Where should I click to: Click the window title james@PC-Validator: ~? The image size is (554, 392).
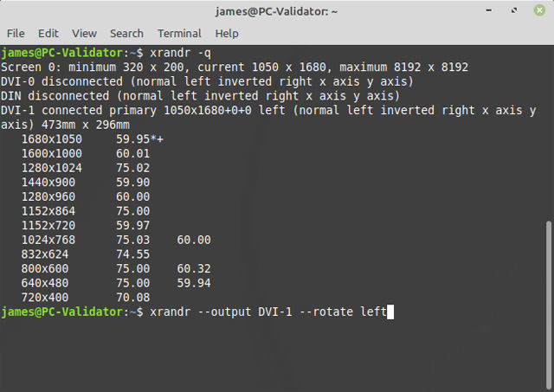pyautogui.click(x=277, y=11)
